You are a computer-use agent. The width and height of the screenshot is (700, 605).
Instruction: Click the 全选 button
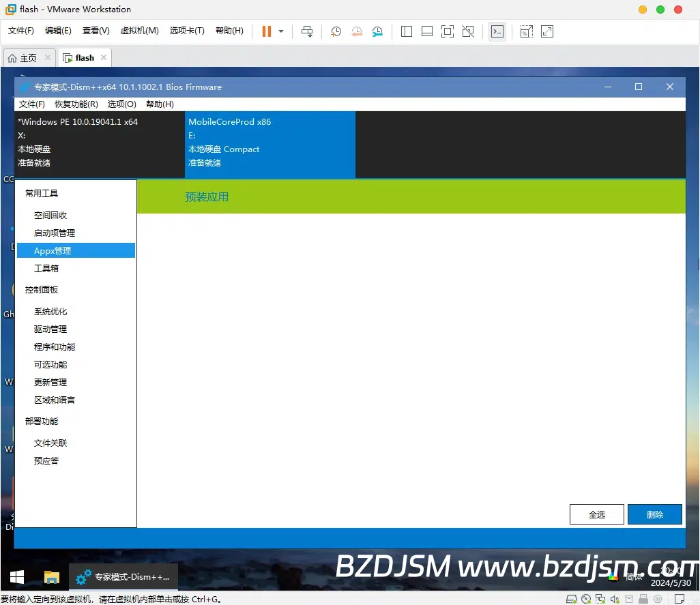[x=597, y=514]
